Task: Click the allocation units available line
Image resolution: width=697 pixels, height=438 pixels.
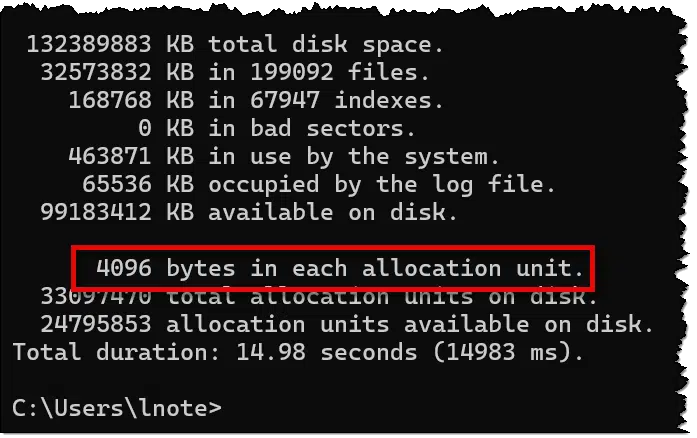Action: click(347, 324)
